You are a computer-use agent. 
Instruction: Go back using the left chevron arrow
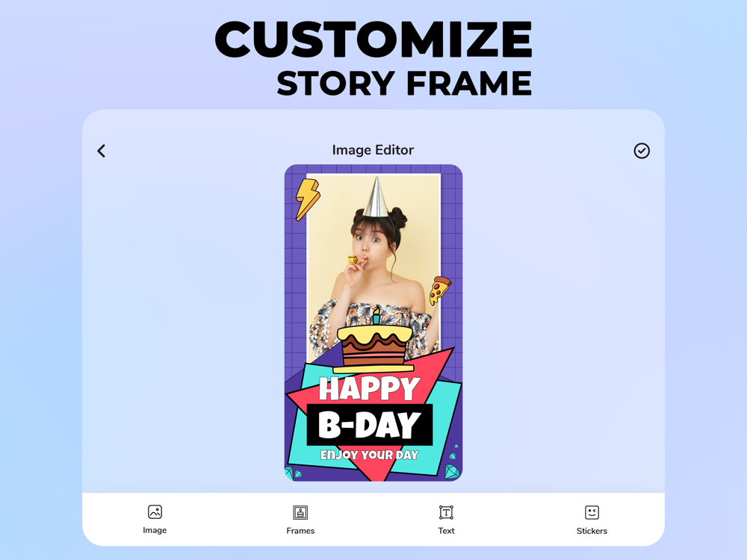click(102, 151)
